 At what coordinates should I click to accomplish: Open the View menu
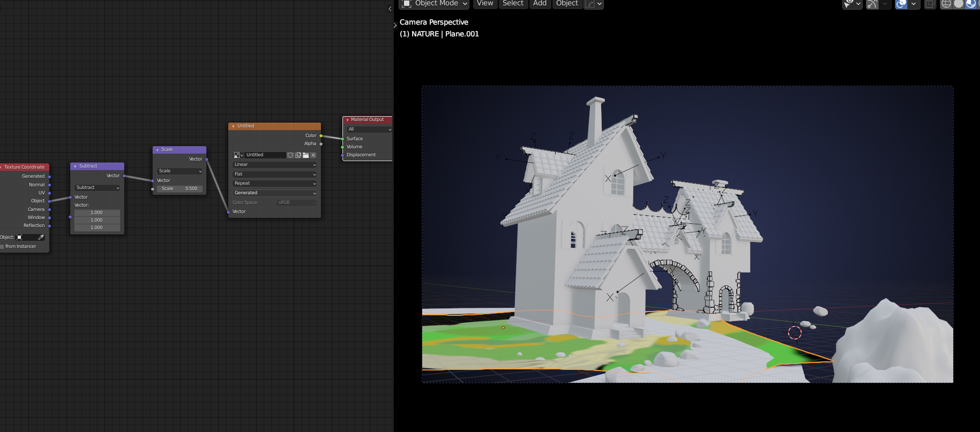point(484,4)
